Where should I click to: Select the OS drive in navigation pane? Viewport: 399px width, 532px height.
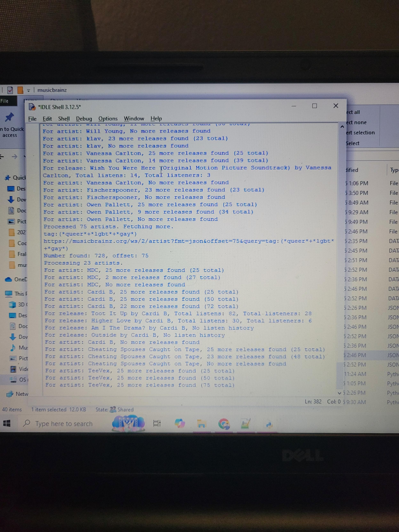pos(18,380)
